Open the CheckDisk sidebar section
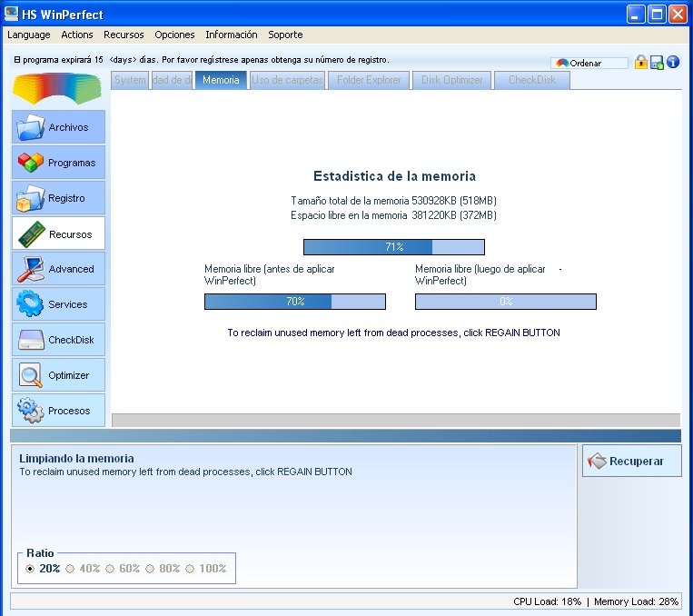 click(x=58, y=340)
